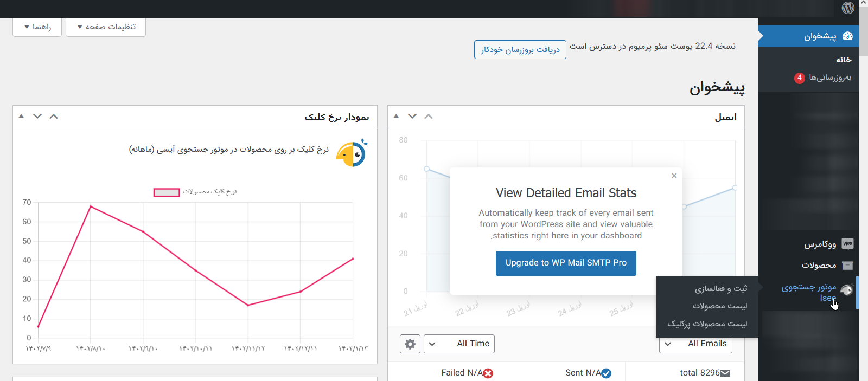Close the View Detailed Email Stats popup

[674, 176]
